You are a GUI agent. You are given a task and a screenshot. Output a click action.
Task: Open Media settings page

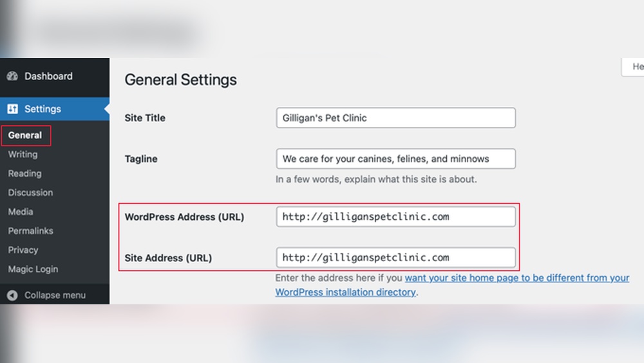tap(21, 211)
